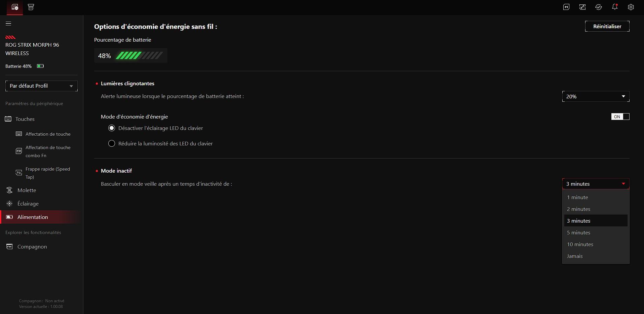Screen dimensions: 644x314
Task: Choose 10 minutes from the list
Action: [580, 244]
